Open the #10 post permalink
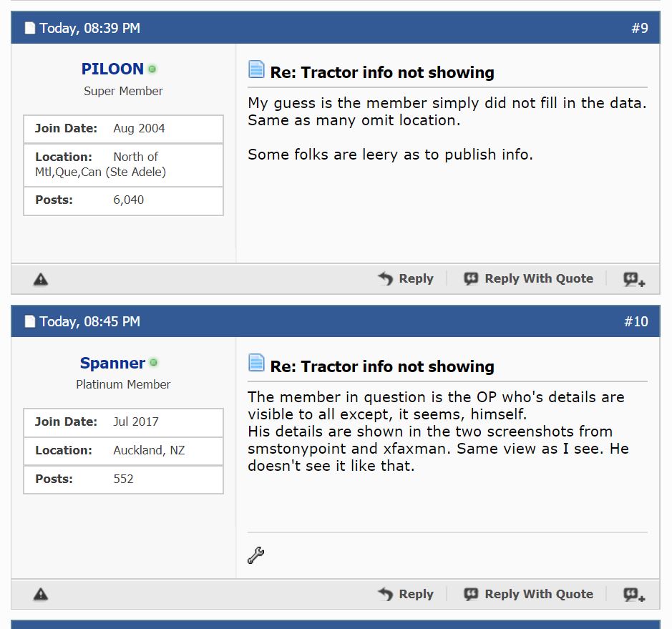This screenshot has height=629, width=672. coord(636,322)
